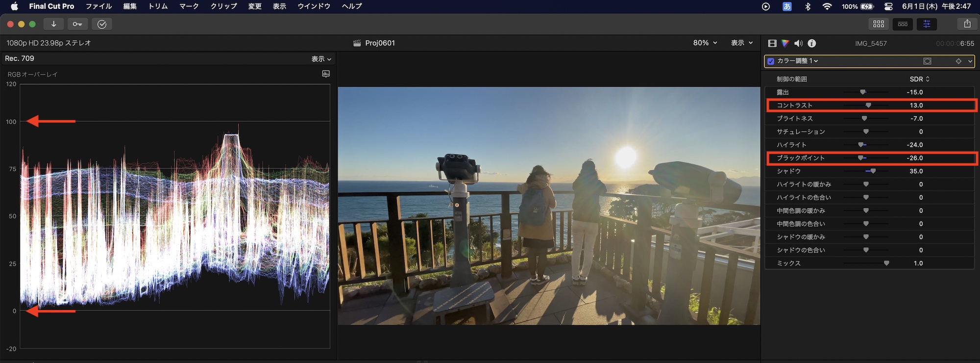Open the info inspector icon
Viewport: 980px width, 363px height.
pyautogui.click(x=812, y=43)
